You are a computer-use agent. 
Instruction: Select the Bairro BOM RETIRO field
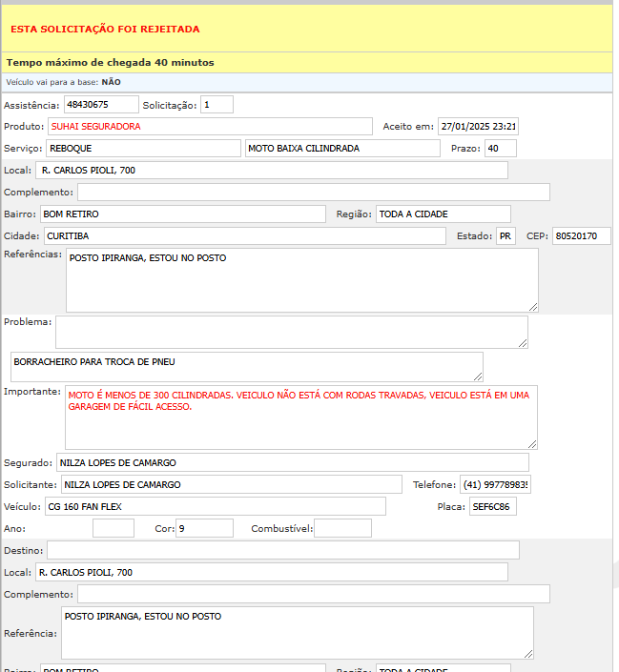click(x=182, y=214)
